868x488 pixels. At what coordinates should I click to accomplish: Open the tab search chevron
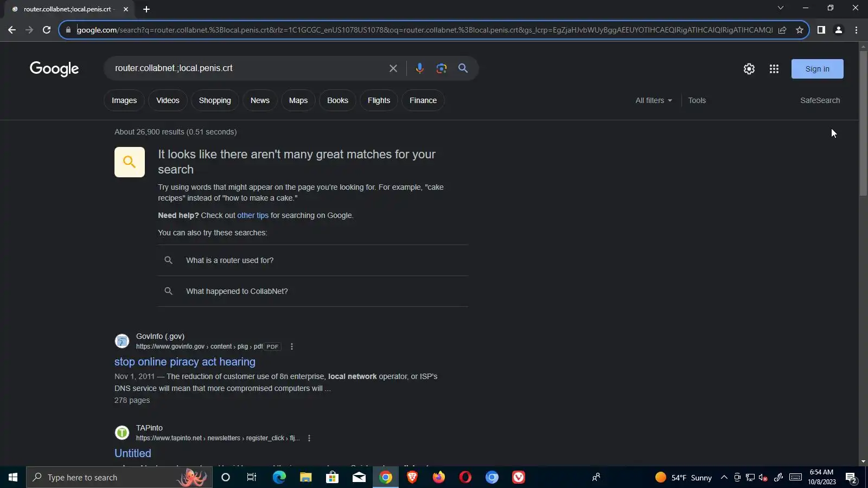pos(781,8)
